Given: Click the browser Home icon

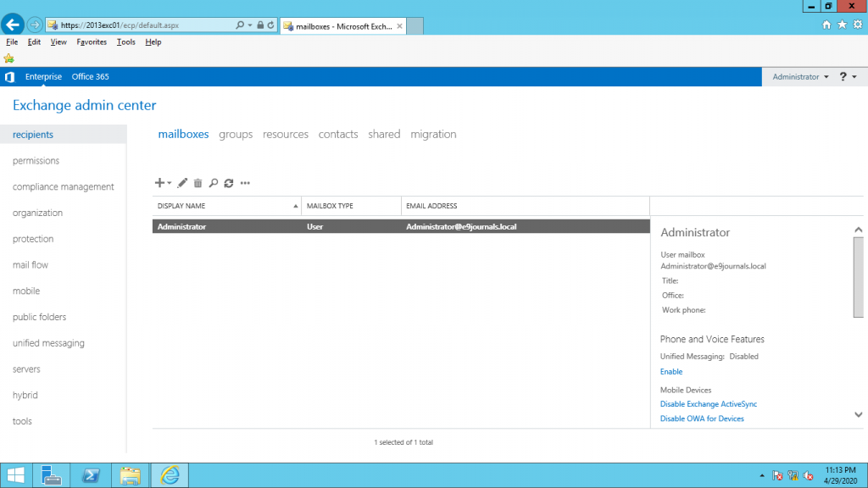Looking at the screenshot, I should coord(826,25).
